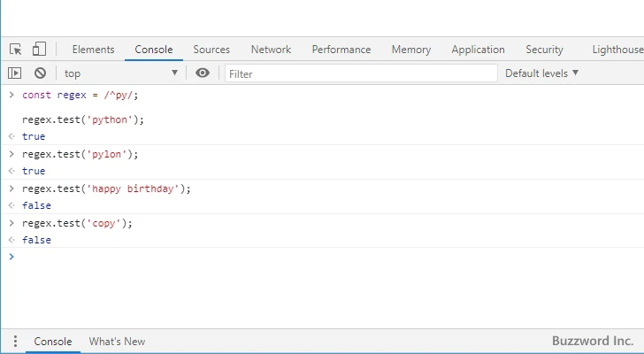Open the Sources tab
The height and width of the screenshot is (354, 644).
point(211,50)
